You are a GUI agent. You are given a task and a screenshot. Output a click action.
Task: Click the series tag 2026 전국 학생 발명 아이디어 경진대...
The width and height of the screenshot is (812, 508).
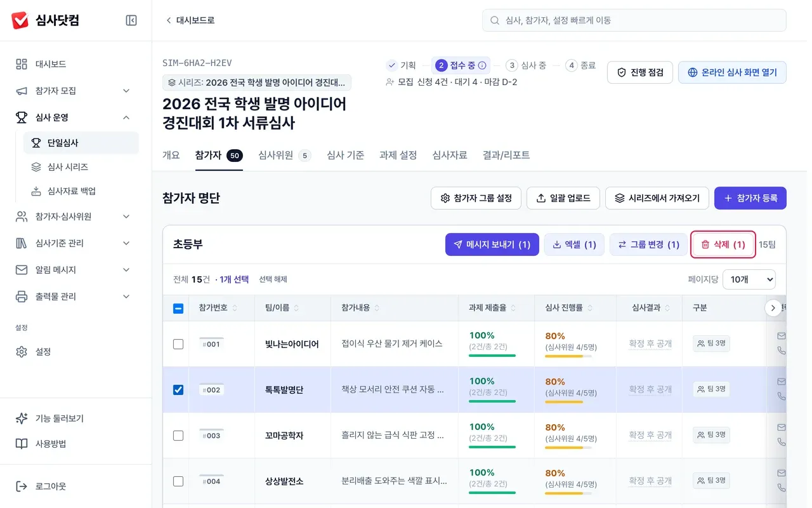257,83
